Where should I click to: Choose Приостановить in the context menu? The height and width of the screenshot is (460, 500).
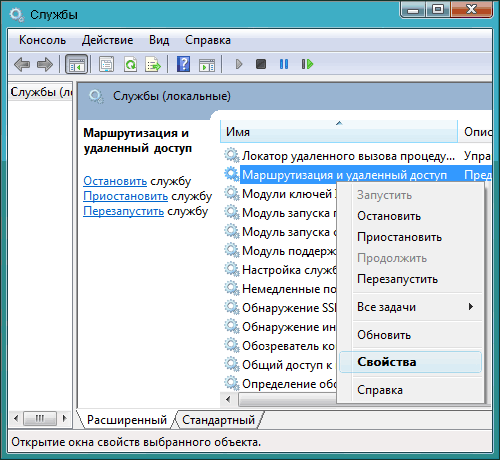coord(411,237)
